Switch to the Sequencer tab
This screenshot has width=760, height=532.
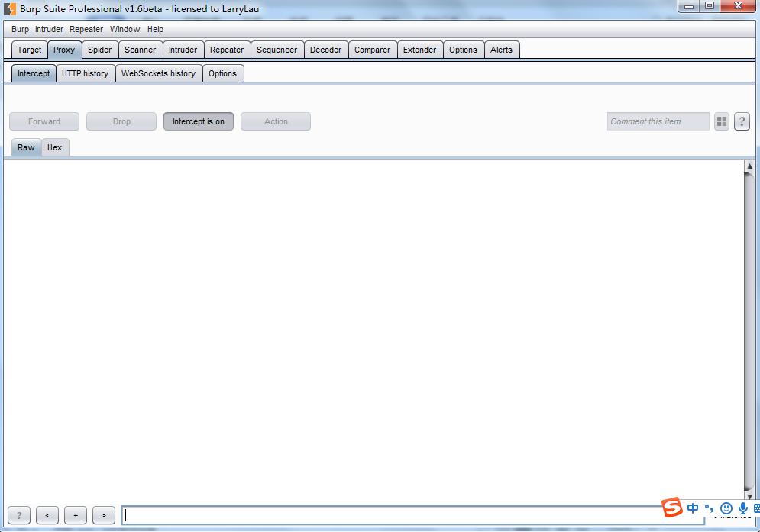coord(277,50)
